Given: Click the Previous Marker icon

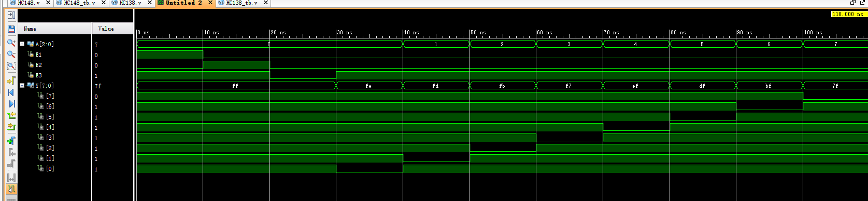Looking at the screenshot, I should (11, 152).
